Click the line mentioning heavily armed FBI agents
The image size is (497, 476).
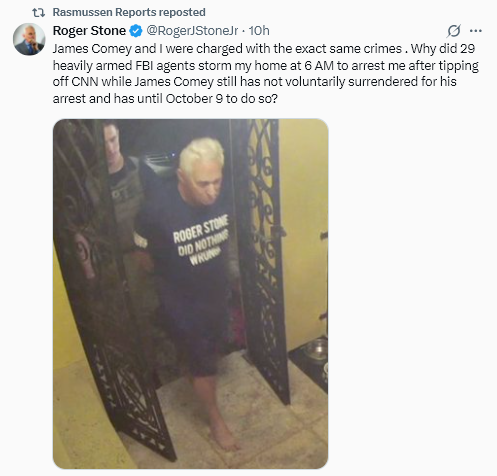[x=266, y=65]
